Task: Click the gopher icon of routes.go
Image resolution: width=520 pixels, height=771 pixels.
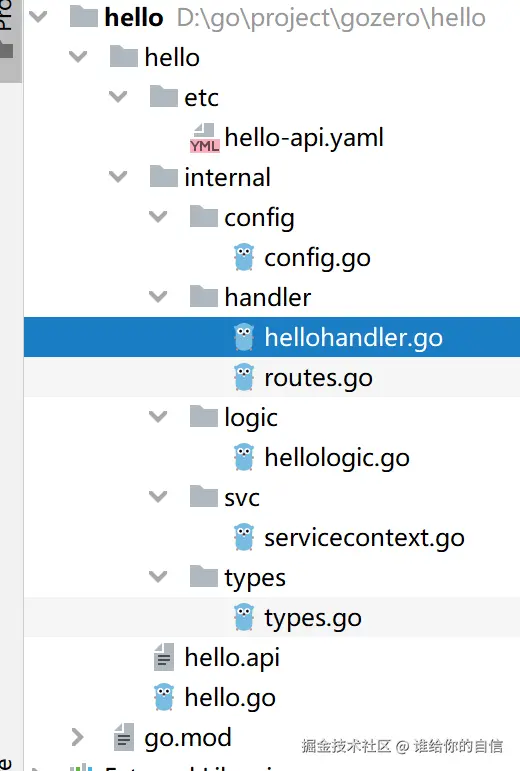Action: pyautogui.click(x=244, y=377)
